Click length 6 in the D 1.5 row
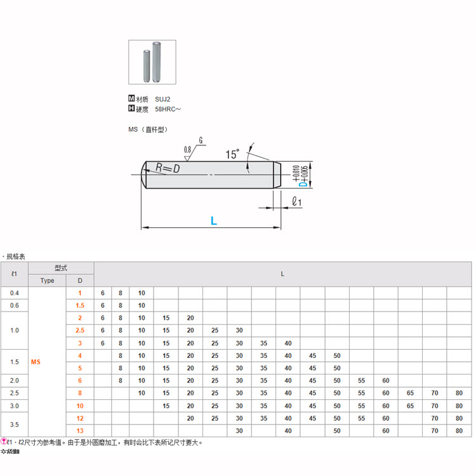The width and height of the screenshot is (476, 476). [x=103, y=305]
